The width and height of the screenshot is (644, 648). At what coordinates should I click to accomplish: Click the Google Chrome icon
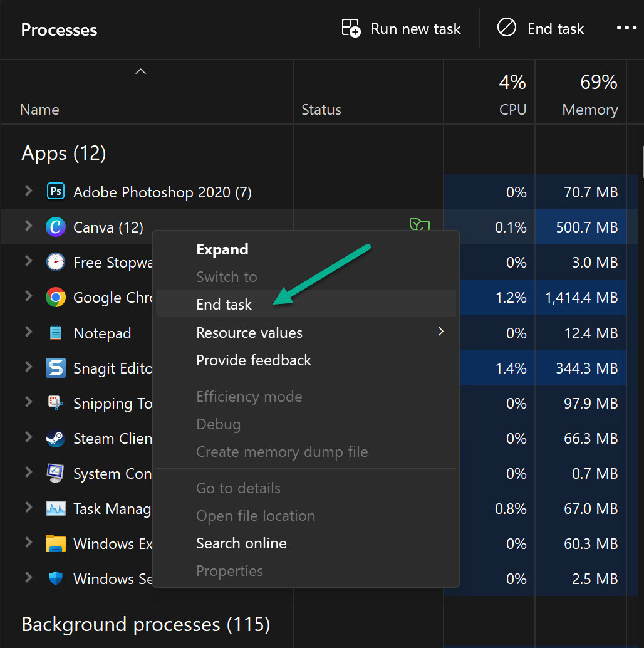[56, 297]
